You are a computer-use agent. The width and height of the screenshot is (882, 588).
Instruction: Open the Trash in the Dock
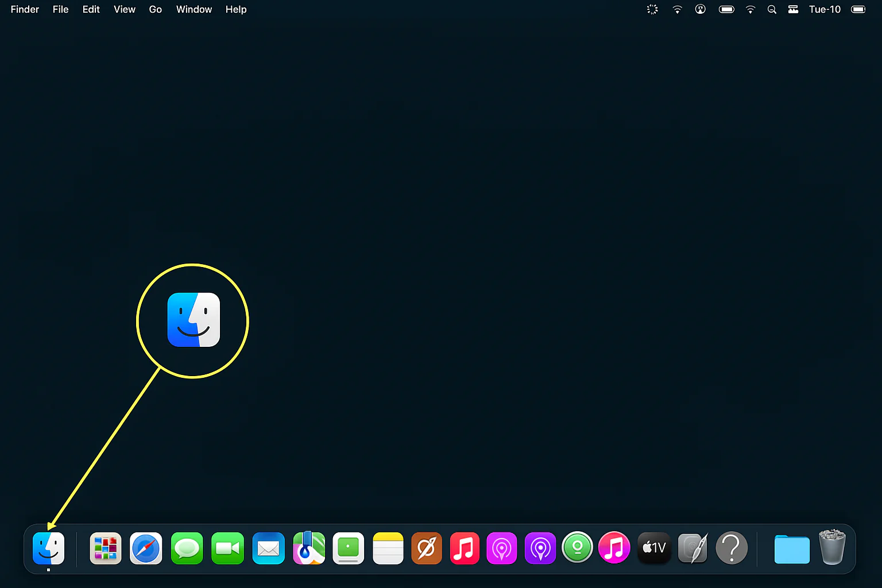pyautogui.click(x=832, y=548)
